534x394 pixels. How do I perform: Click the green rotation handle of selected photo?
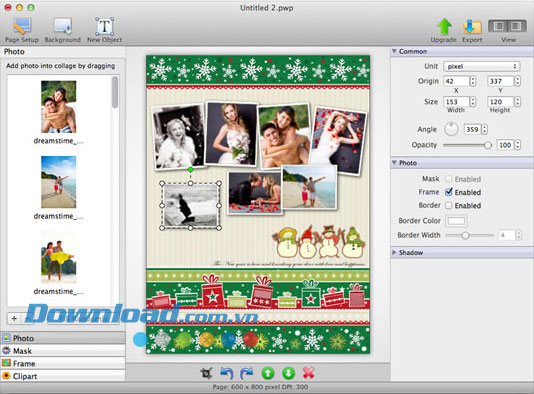190,169
